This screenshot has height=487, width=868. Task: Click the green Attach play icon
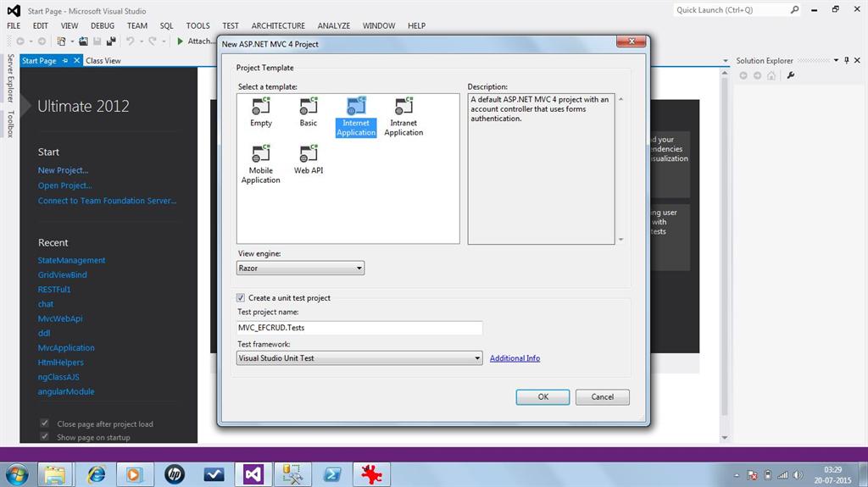[x=180, y=41]
